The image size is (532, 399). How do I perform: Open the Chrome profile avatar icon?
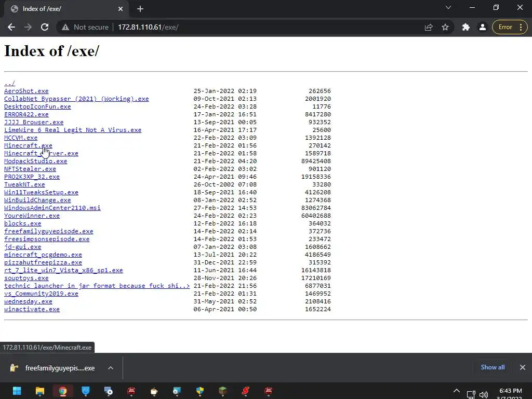[483, 27]
